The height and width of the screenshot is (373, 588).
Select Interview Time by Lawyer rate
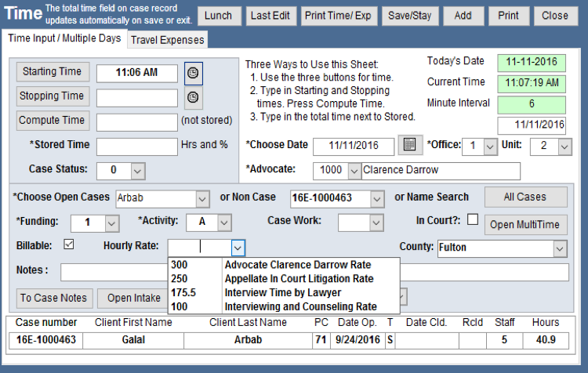point(282,292)
